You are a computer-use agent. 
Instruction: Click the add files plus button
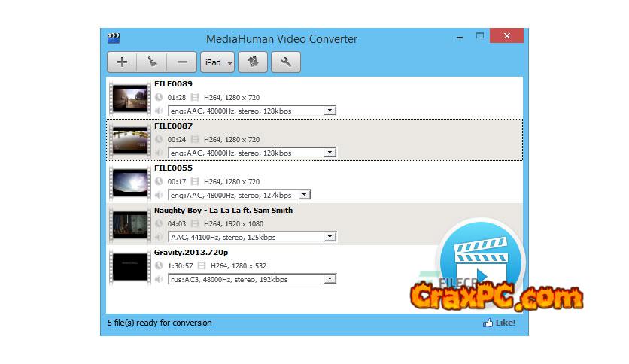[122, 62]
